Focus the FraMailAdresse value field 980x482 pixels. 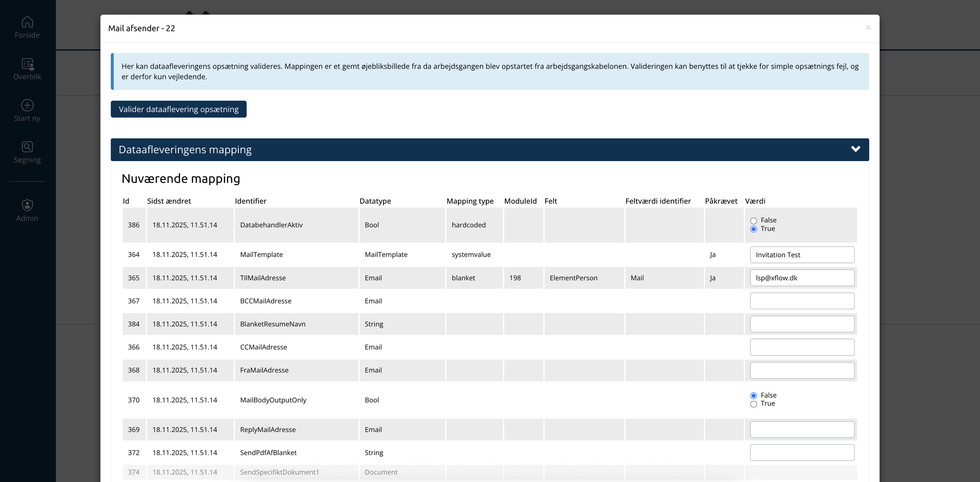[x=802, y=370]
